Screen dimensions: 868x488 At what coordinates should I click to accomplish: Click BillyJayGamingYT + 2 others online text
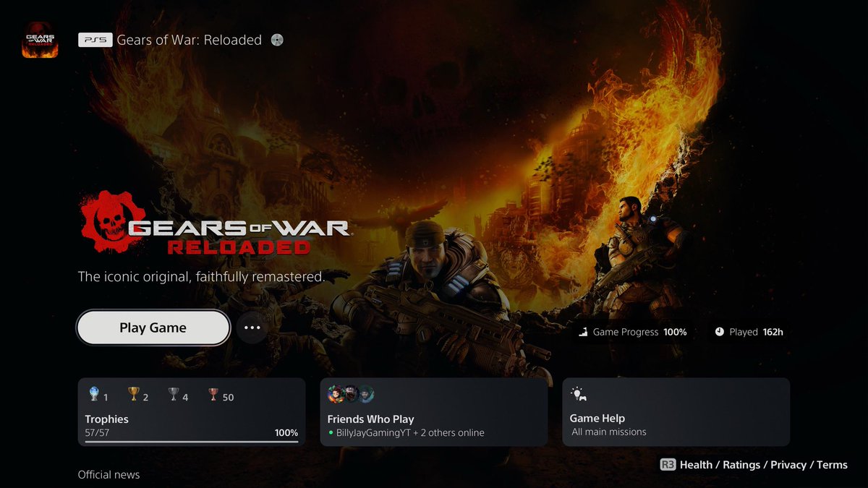pos(410,432)
